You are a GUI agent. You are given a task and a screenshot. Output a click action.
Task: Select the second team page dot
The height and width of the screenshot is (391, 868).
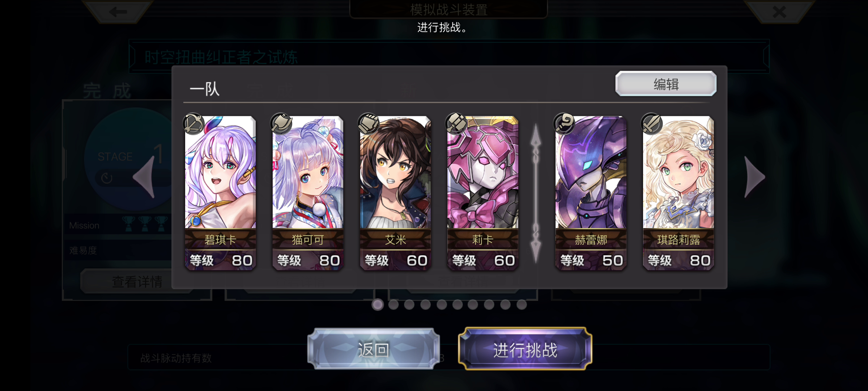tap(393, 305)
